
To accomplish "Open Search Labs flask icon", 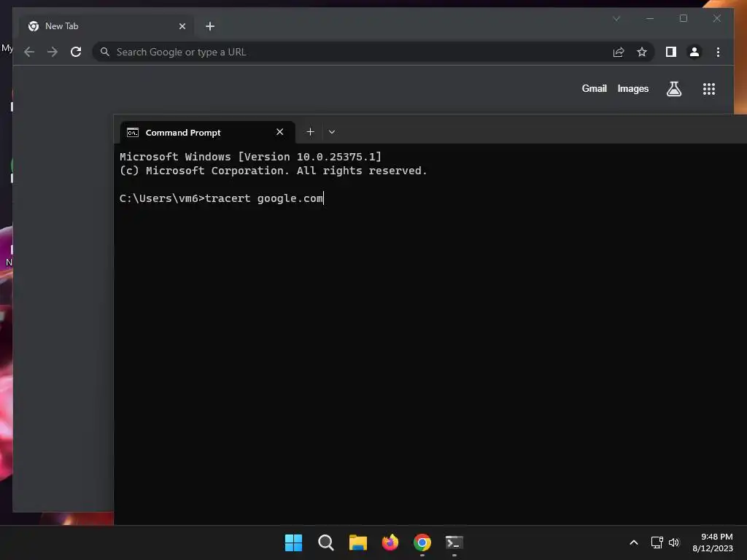I will (673, 88).
